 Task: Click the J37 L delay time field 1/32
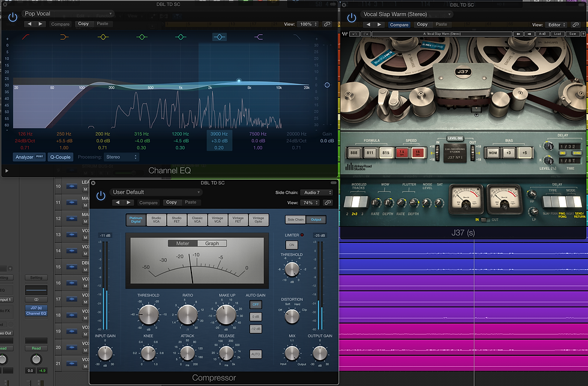(x=569, y=146)
